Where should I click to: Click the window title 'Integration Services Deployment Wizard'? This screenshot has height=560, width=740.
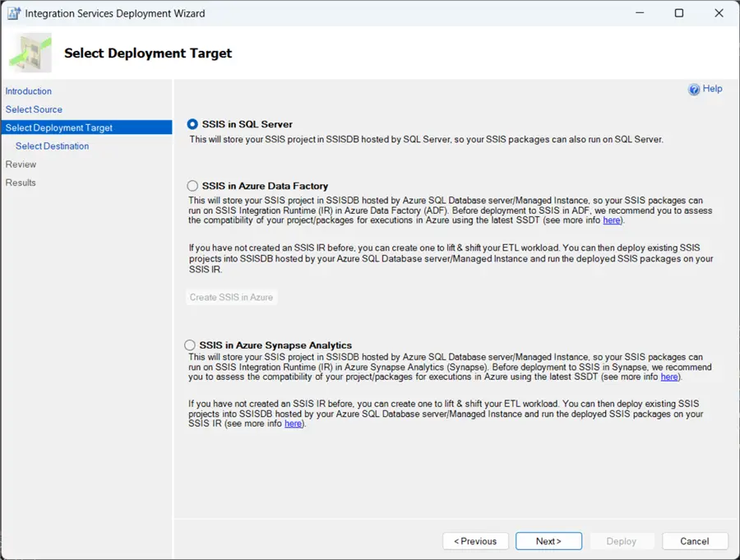pyautogui.click(x=115, y=13)
